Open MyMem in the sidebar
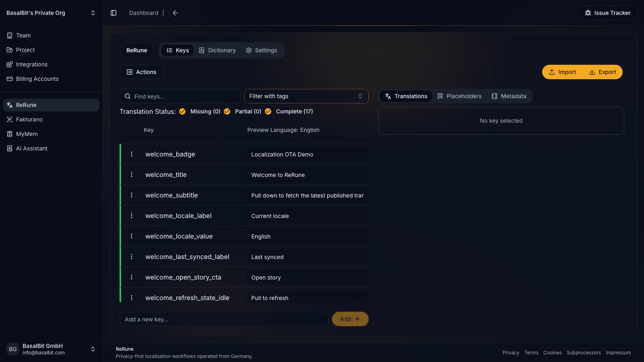 [51, 134]
